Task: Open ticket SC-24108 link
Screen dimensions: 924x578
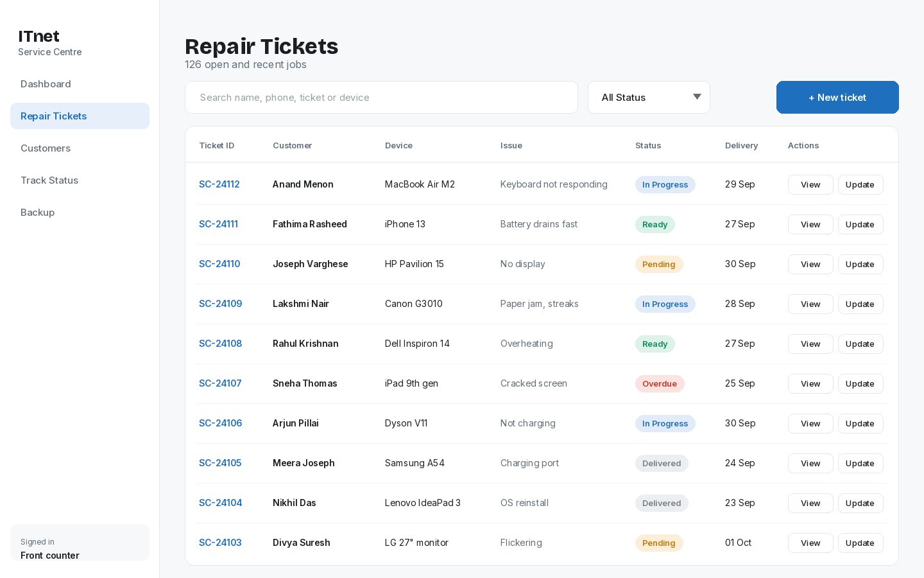Action: tap(221, 344)
